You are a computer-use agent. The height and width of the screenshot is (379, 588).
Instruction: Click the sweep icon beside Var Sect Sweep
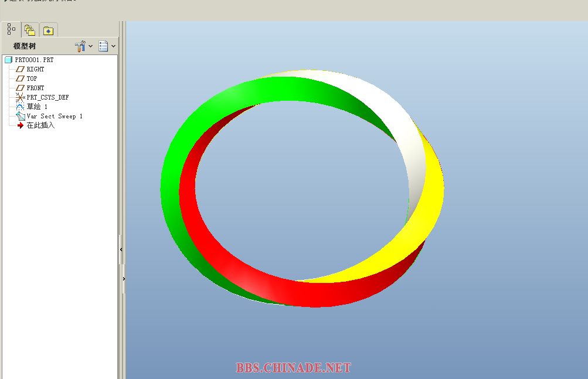click(x=21, y=116)
